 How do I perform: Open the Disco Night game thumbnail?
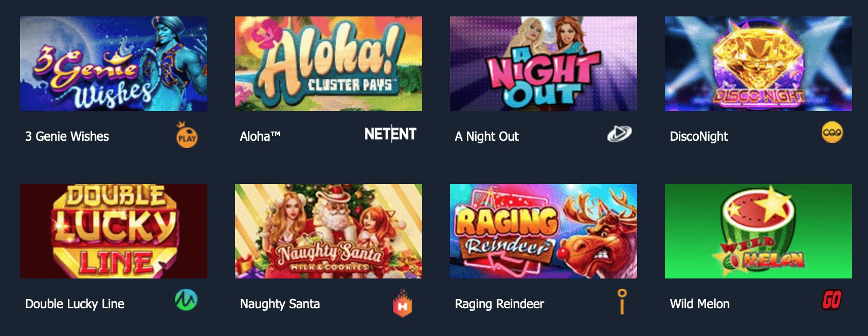click(758, 64)
